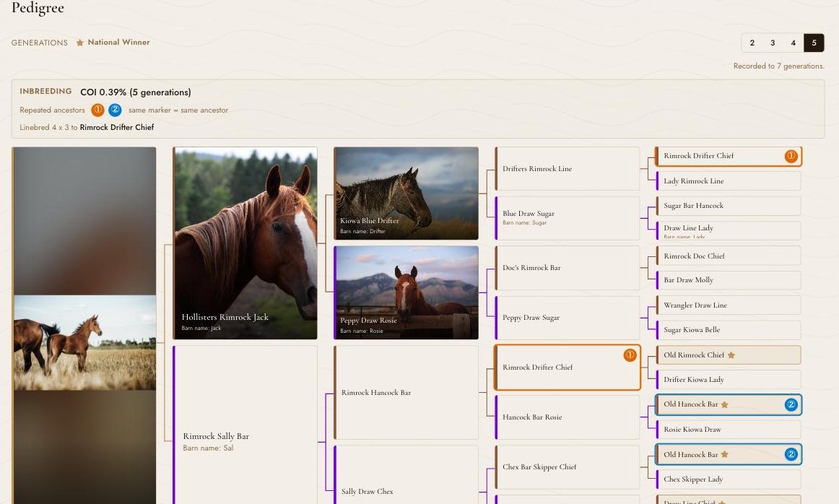Click marker 1 badge on fifth-generation Rimrock Drifter Chief
The image size is (839, 504).
click(x=791, y=156)
